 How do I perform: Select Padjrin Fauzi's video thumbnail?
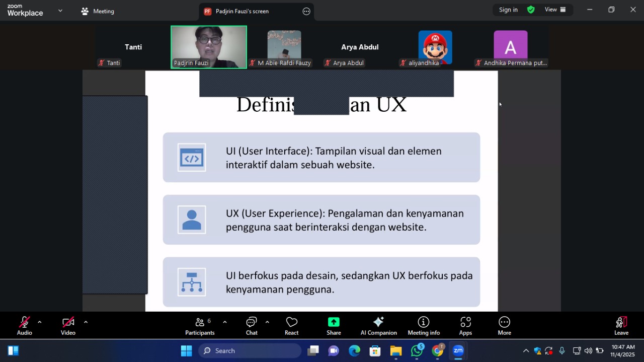click(209, 47)
